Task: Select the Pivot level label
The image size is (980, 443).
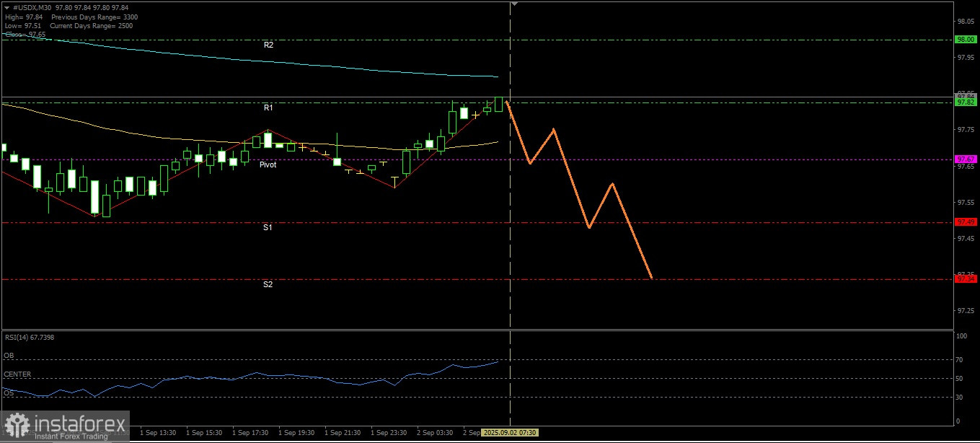Action: (x=268, y=165)
